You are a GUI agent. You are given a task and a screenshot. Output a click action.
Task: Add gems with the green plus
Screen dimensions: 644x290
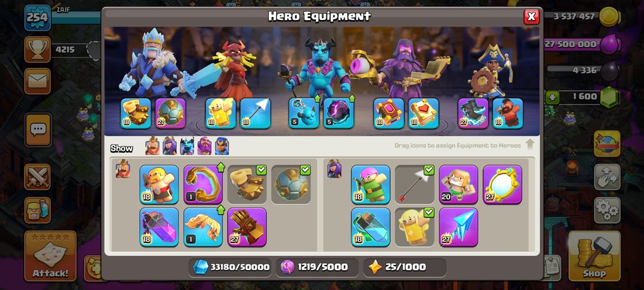[551, 97]
